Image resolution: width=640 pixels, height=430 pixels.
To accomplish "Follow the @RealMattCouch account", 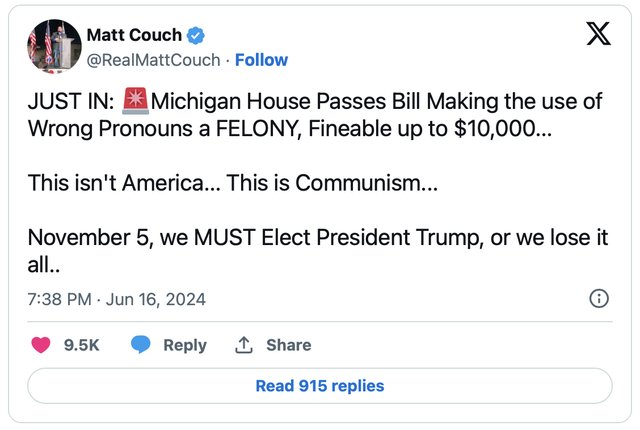I will point(261,60).
